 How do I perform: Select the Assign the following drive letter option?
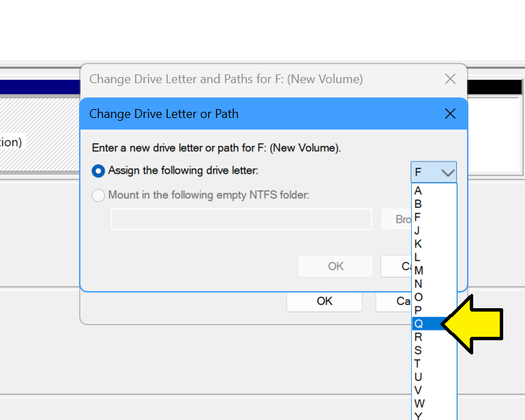(x=99, y=170)
